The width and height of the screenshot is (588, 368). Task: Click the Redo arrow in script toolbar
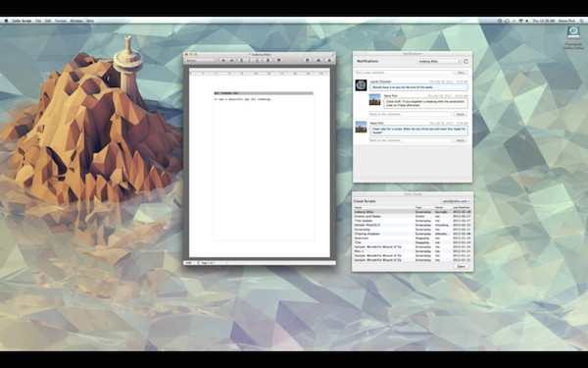coord(231,61)
